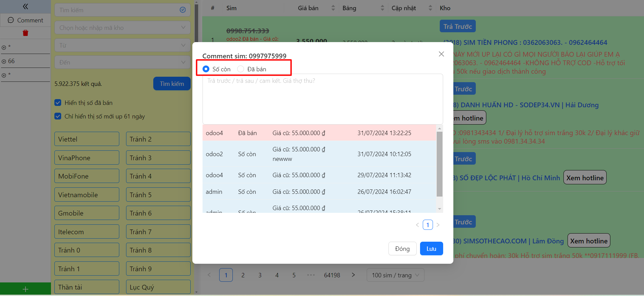Screen dimensions: 644x296
Task: Open the Từ price dropdown
Action: 122,45
